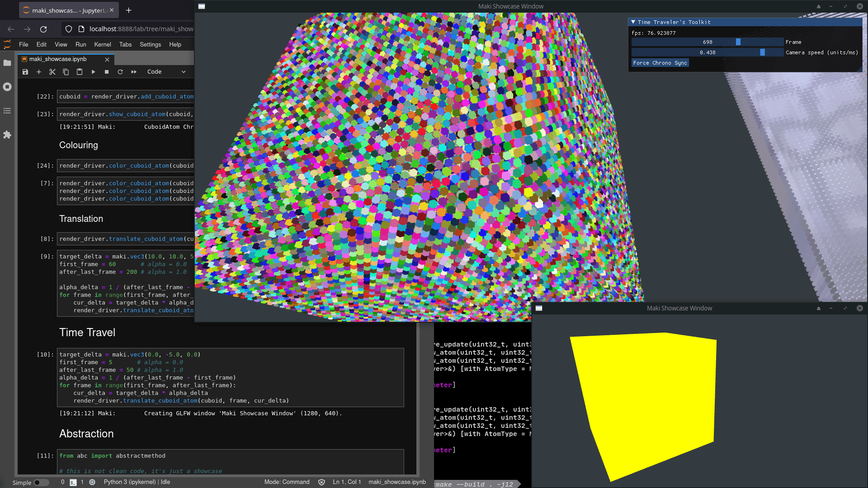The width and height of the screenshot is (868, 488).
Task: Insert a cell below with plus icon
Action: click(39, 72)
